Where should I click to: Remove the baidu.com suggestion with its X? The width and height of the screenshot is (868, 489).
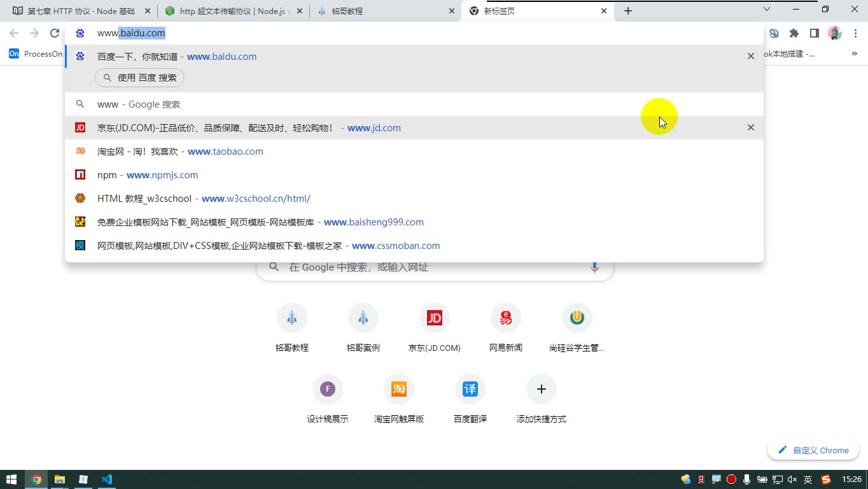751,56
